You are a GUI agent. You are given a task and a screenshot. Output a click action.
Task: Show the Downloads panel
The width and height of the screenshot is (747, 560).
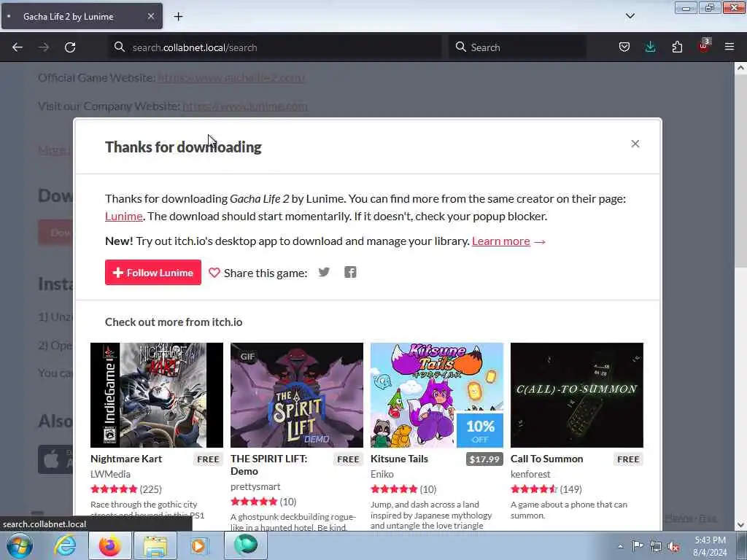coord(650,47)
